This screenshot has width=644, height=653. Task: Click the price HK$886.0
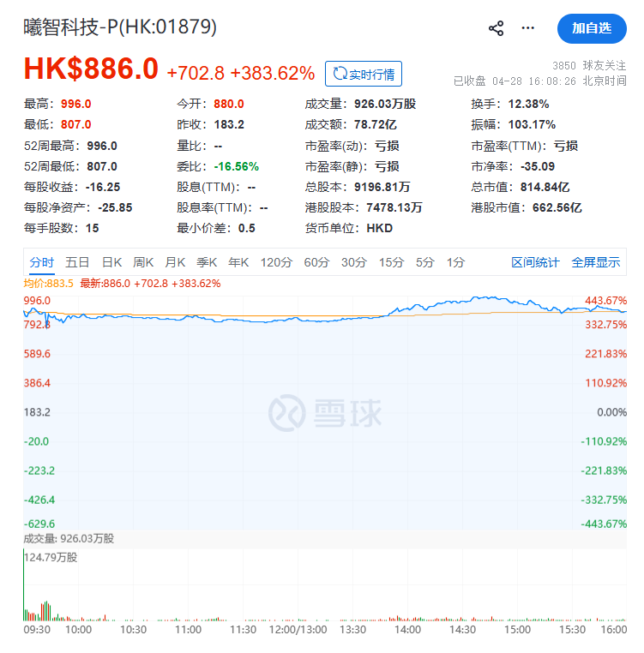[91, 69]
